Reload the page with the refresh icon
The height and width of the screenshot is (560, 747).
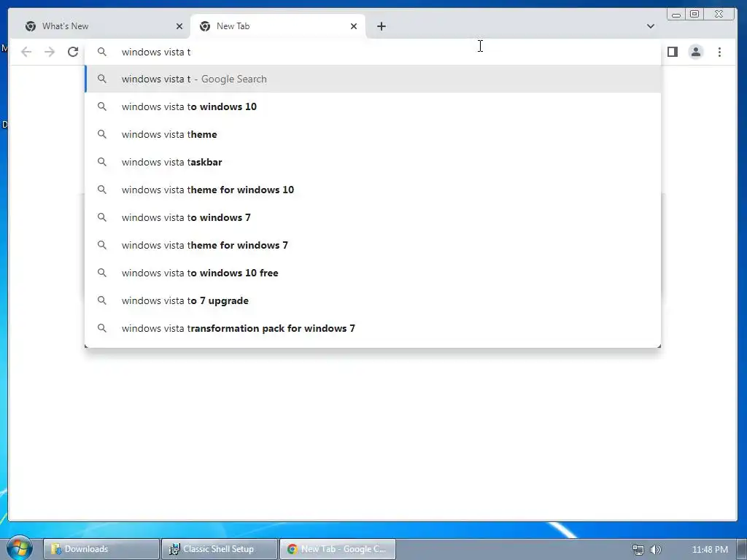coord(73,52)
